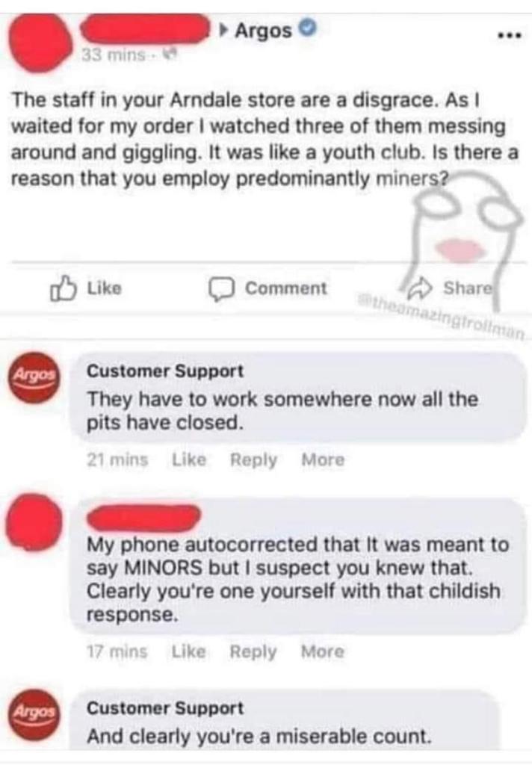Screen dimensions: 532x765
Task: Click the first Argos Customer Support avatar
Action: 33,377
